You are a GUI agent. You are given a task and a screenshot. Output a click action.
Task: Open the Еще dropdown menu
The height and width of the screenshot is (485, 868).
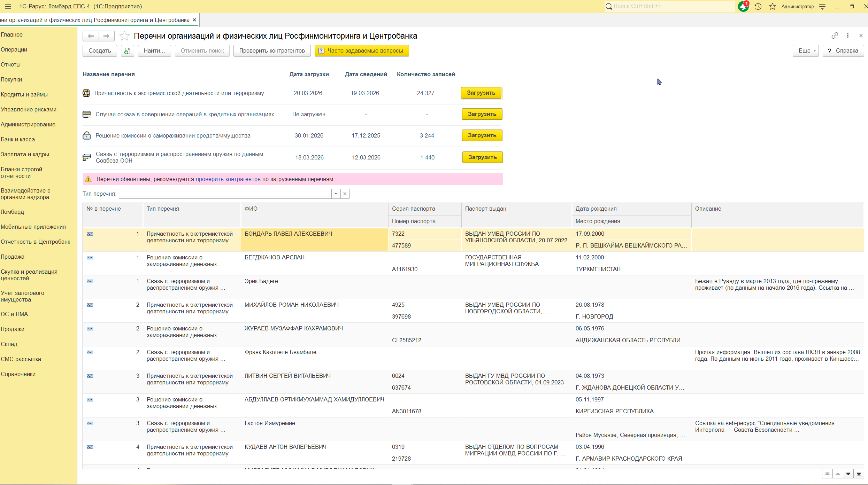pyautogui.click(x=805, y=51)
